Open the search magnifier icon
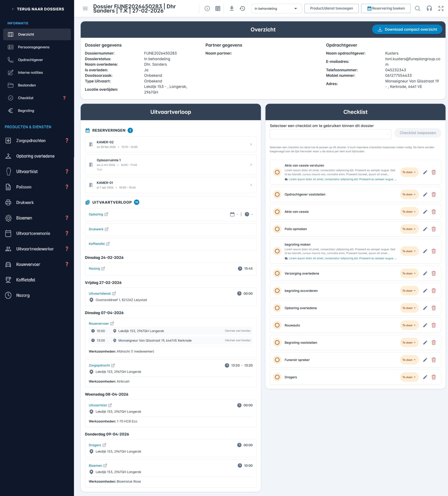Viewport: 448px width, 496px height. coord(417,9)
